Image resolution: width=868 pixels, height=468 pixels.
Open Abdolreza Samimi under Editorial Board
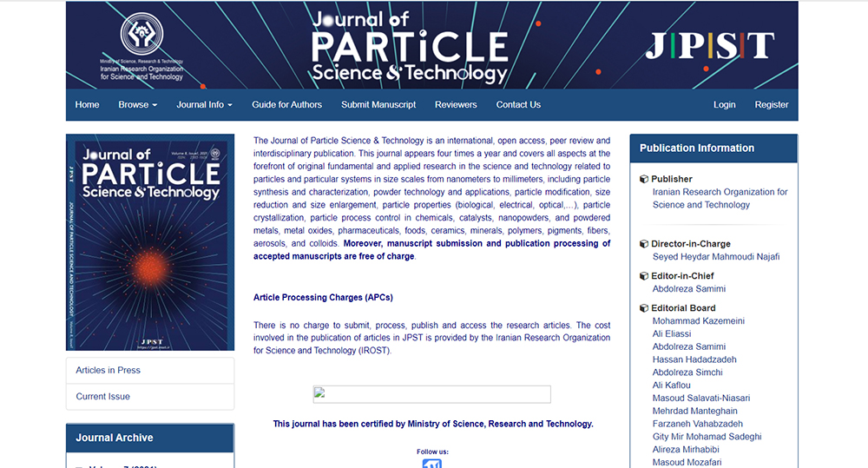[688, 346]
